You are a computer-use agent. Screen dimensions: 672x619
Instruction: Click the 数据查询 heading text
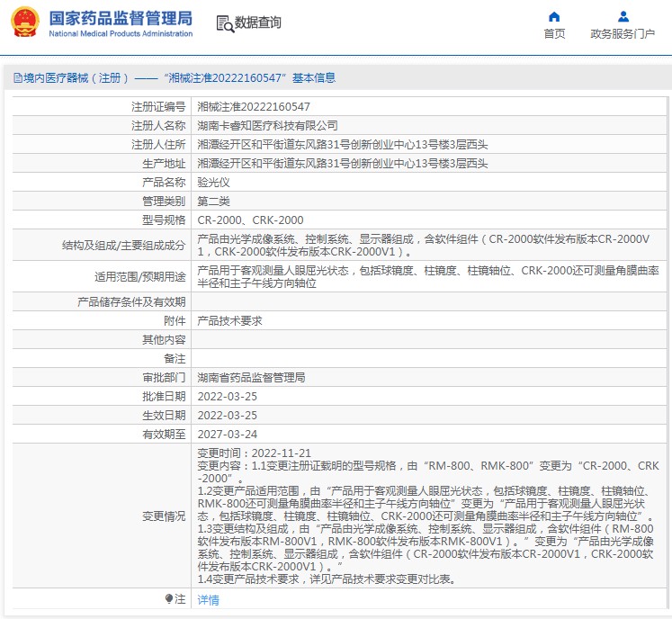(x=257, y=22)
